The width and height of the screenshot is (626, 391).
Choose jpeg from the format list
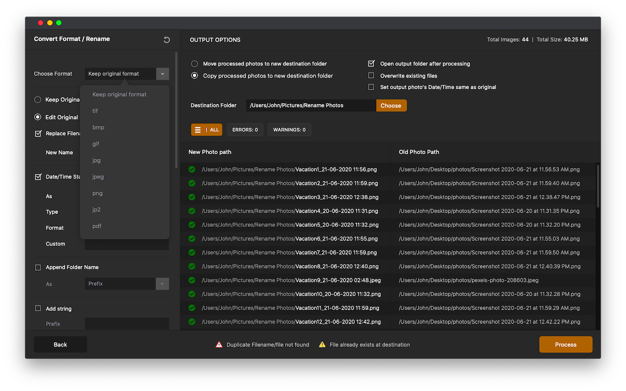tap(98, 177)
